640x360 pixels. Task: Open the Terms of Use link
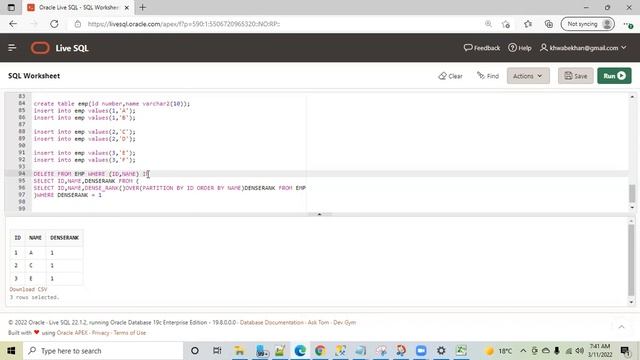click(x=130, y=333)
